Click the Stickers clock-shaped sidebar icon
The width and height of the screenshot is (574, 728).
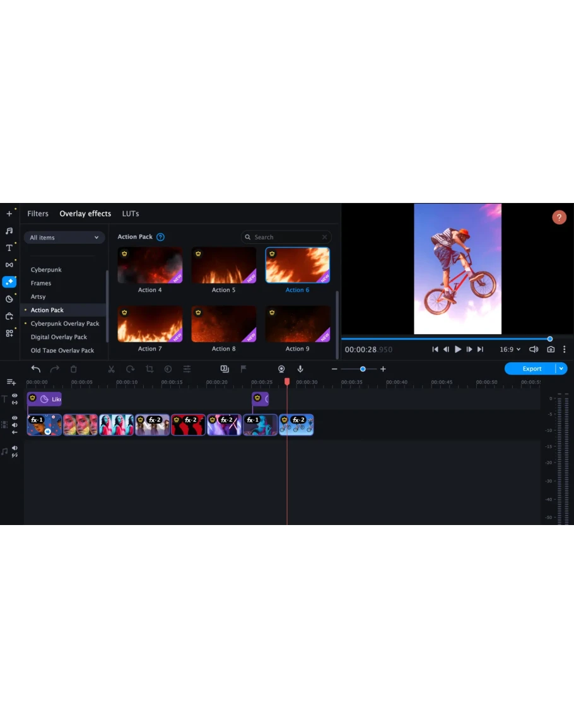click(x=9, y=299)
